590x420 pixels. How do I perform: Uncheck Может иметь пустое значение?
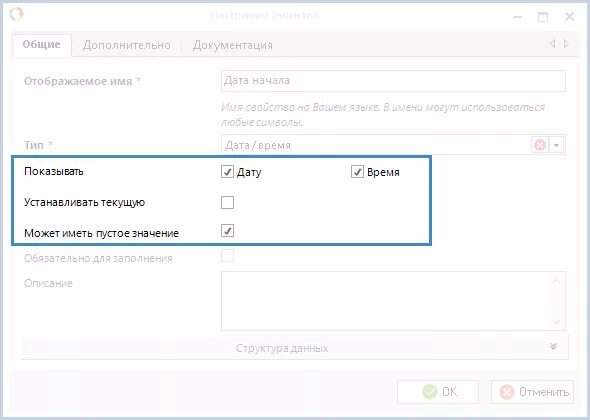point(227,230)
